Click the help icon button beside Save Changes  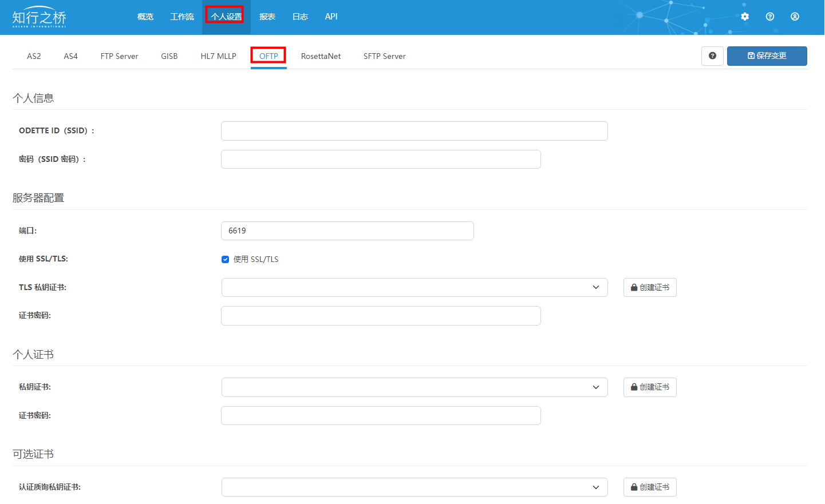coord(713,56)
